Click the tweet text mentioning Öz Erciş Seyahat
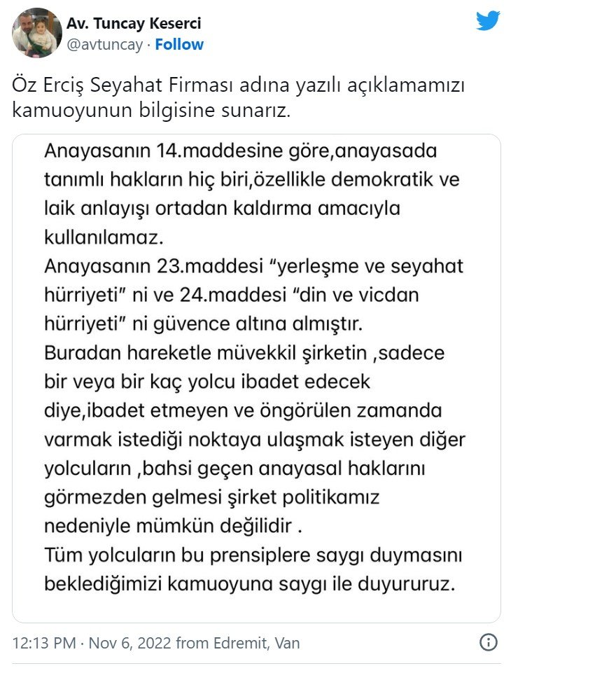Viewport: 616px width, 673px height. [x=239, y=85]
